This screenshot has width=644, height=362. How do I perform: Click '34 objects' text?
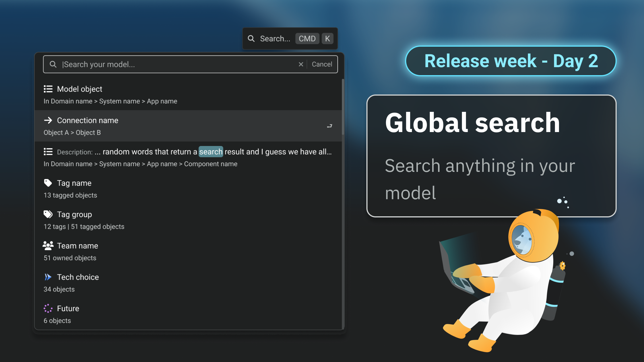click(59, 289)
